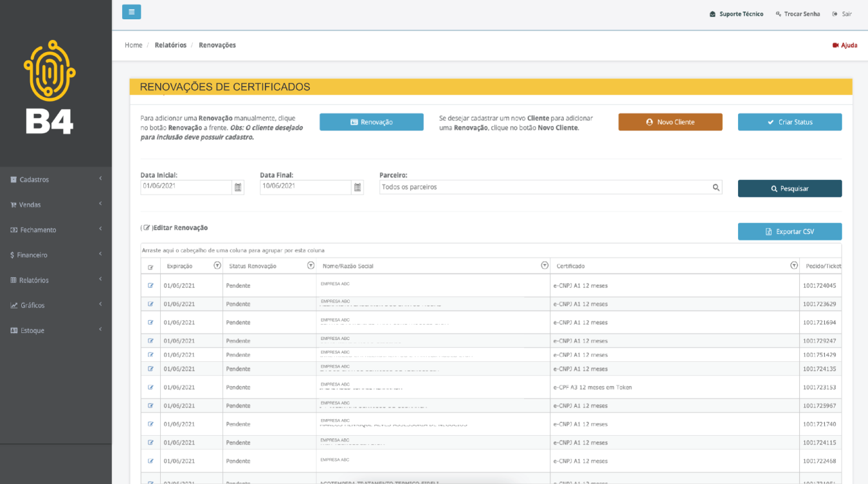Open the Data Inicial calendar picker
Viewport: 868px width, 484px height.
(x=238, y=187)
